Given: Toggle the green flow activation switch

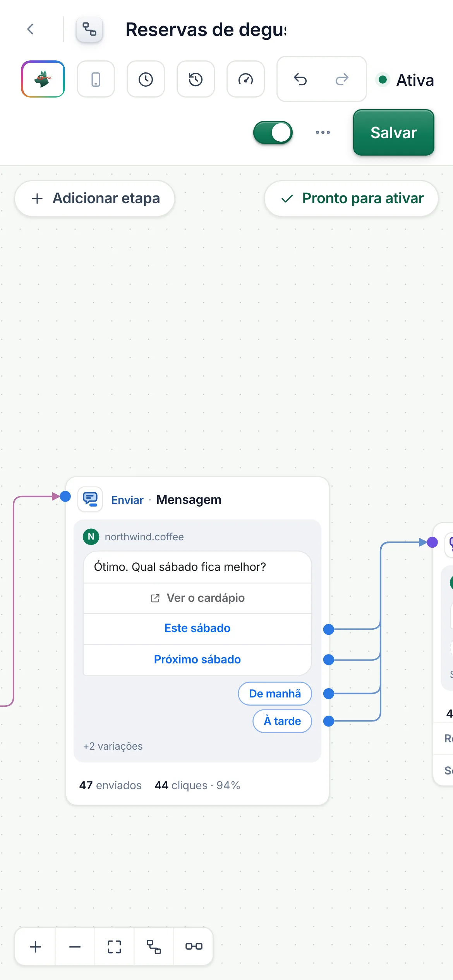Looking at the screenshot, I should click(273, 132).
